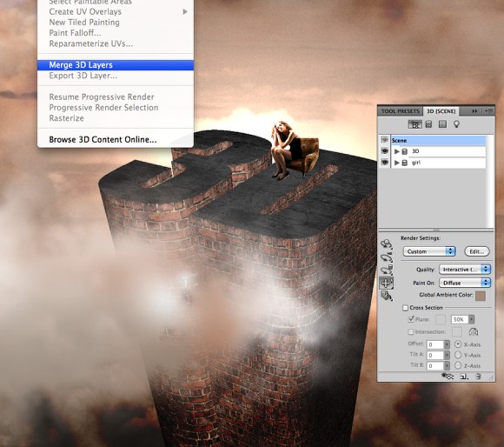Switch to the 3D {Scene} tab

tap(441, 111)
